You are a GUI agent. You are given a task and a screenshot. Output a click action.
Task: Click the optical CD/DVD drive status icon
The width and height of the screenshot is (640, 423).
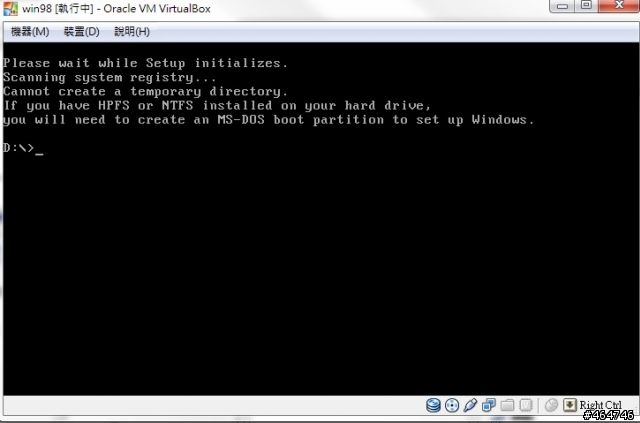tap(452, 405)
